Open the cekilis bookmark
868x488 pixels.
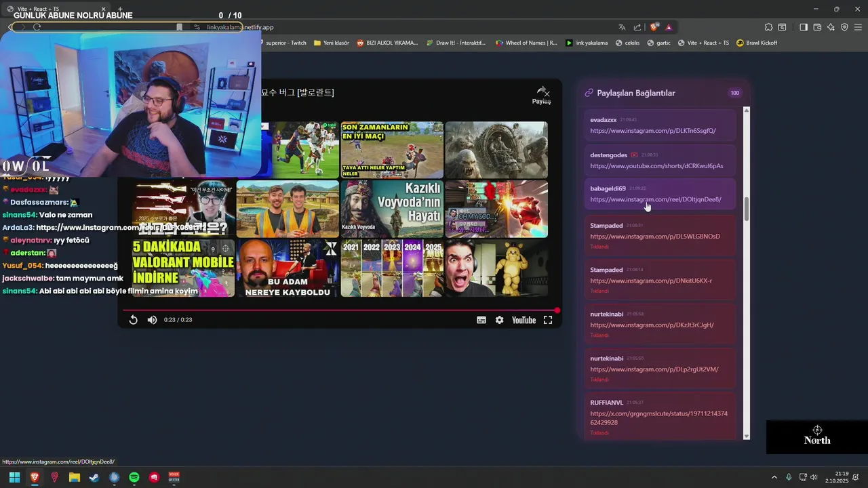(627, 43)
